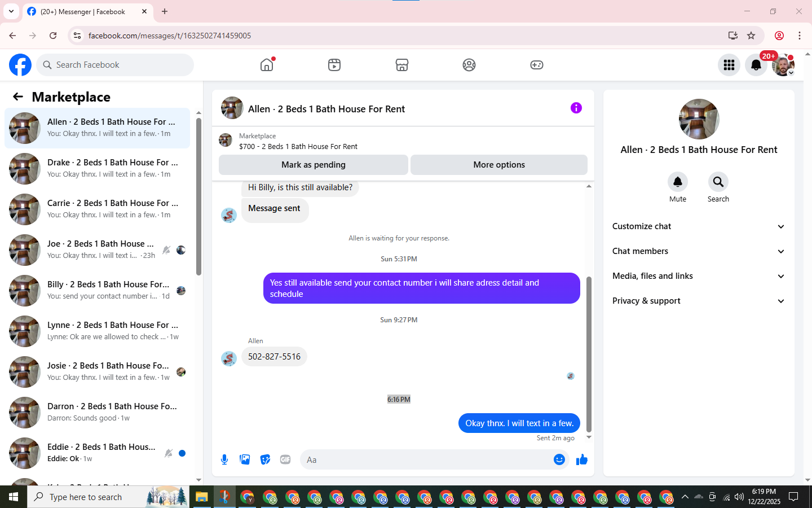The height and width of the screenshot is (508, 812).
Task: Open account profile picture menu
Action: [783, 65]
